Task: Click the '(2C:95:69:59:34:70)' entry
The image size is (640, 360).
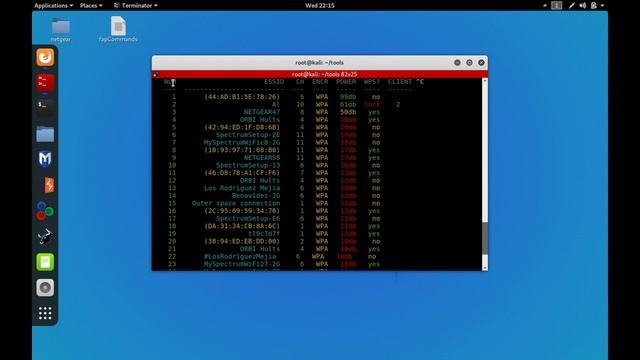Action: click(x=242, y=211)
